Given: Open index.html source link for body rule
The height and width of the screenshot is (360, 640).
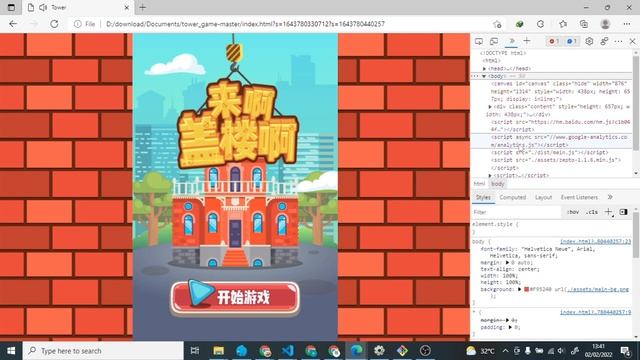Looking at the screenshot, I should 595,242.
